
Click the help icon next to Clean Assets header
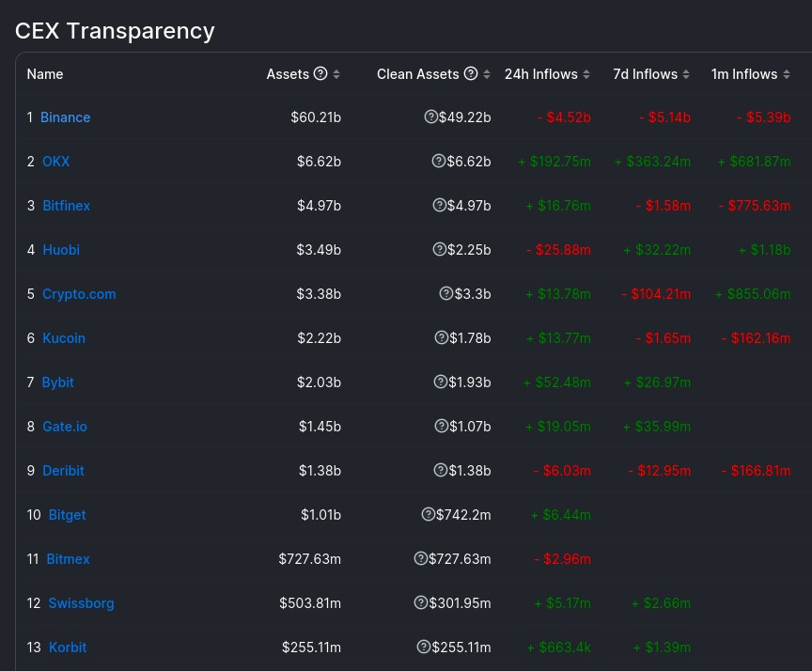pos(471,73)
